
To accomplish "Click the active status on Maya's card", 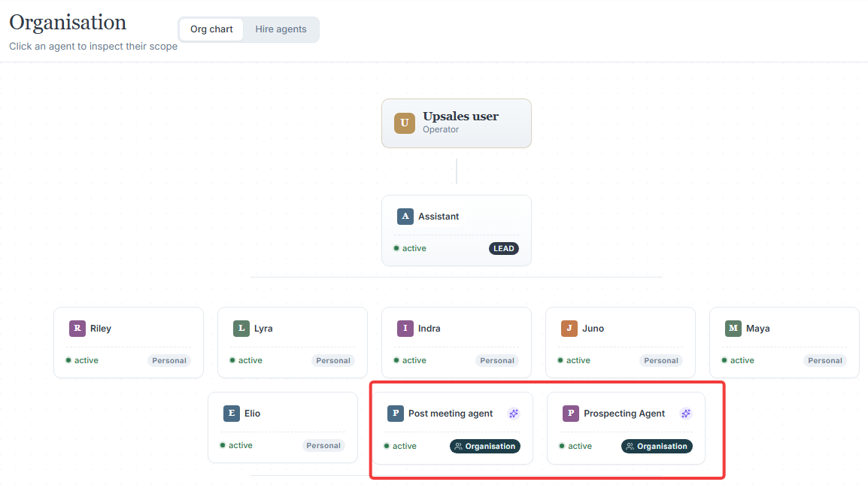I will point(738,360).
